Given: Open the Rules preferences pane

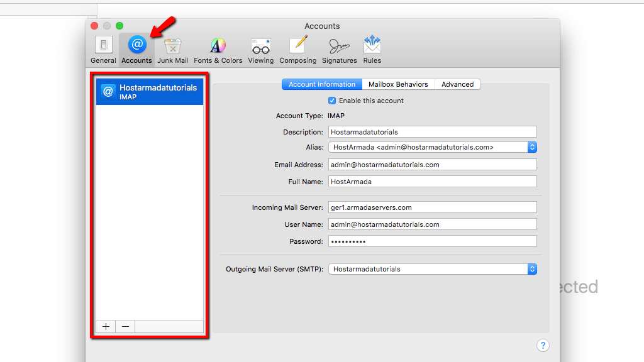Looking at the screenshot, I should click(x=372, y=50).
